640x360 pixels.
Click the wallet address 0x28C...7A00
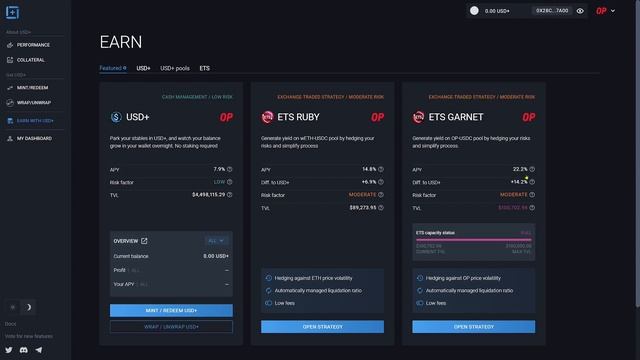552,11
